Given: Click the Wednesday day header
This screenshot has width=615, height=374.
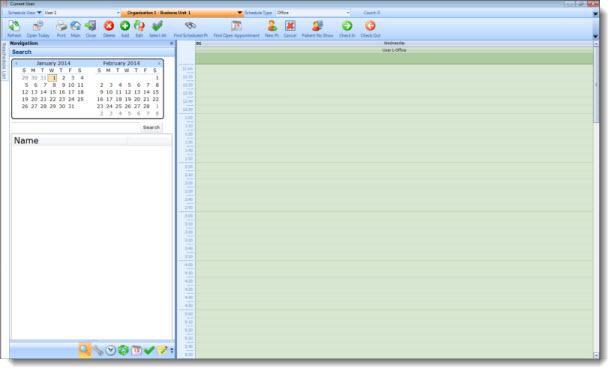Looking at the screenshot, I should (x=394, y=43).
